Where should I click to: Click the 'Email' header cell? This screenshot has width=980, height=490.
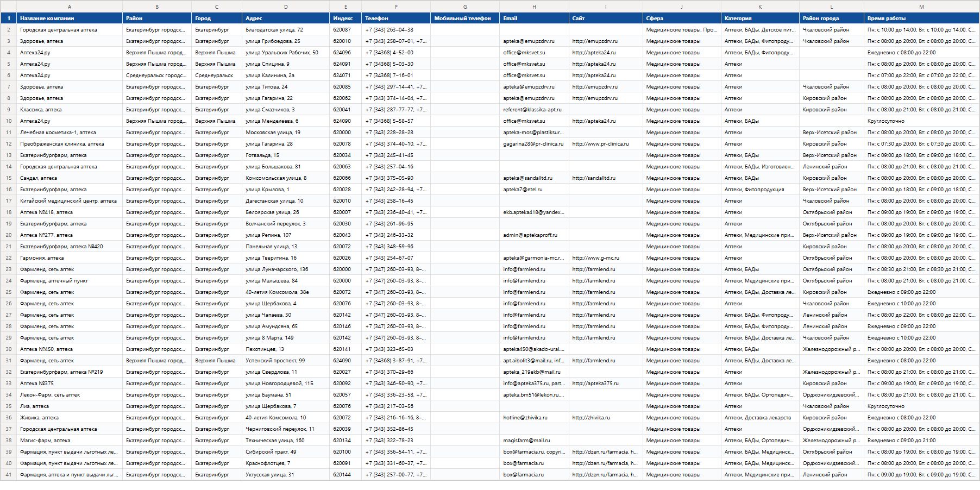coord(534,18)
